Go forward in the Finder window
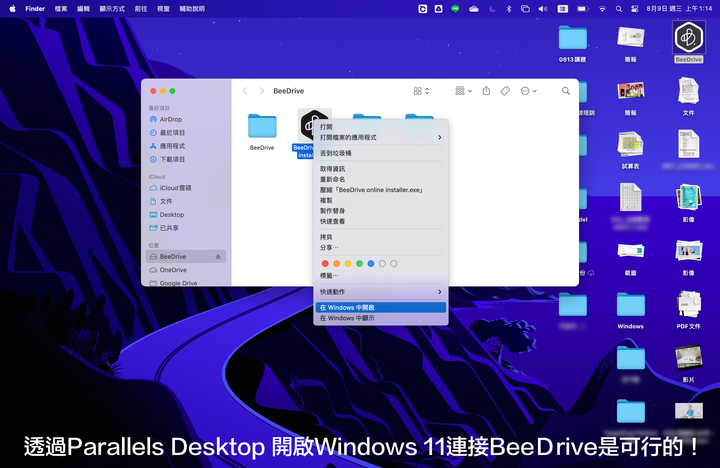This screenshot has height=468, width=720. 261,91
